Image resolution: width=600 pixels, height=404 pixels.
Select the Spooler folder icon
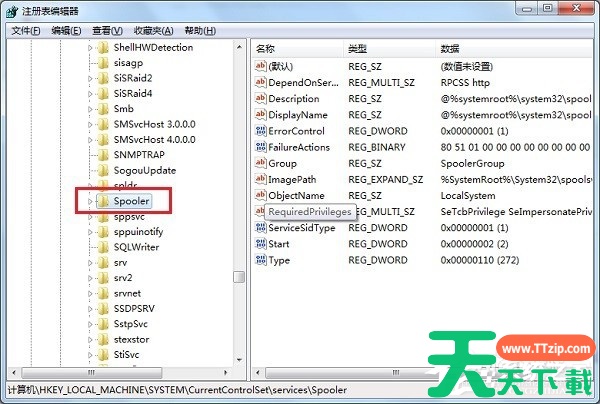pyautogui.click(x=103, y=201)
